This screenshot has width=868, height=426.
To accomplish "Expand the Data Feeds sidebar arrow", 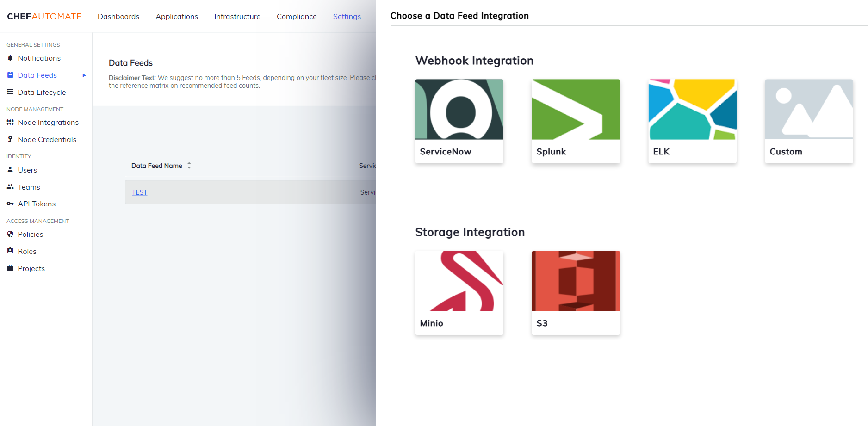I will click(84, 75).
